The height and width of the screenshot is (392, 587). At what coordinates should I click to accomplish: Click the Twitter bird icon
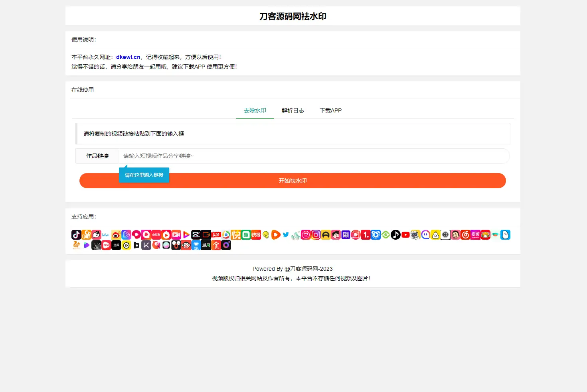click(285, 234)
